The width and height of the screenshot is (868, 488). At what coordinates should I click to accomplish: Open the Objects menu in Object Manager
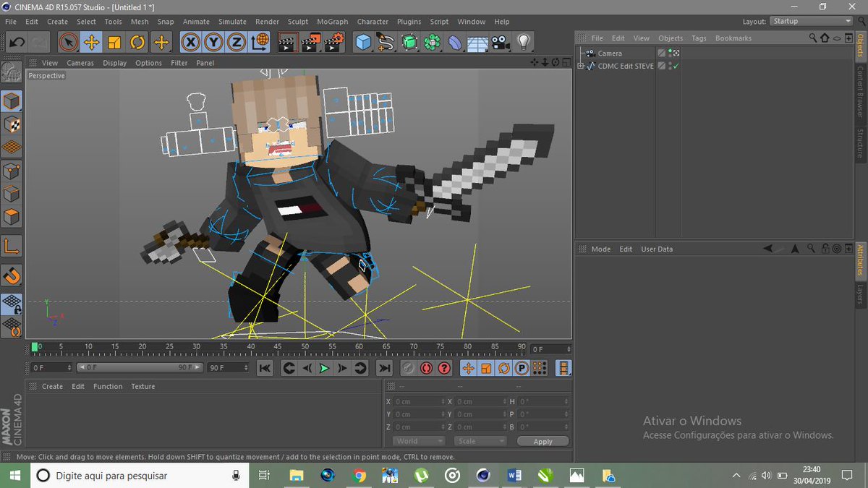pos(671,38)
